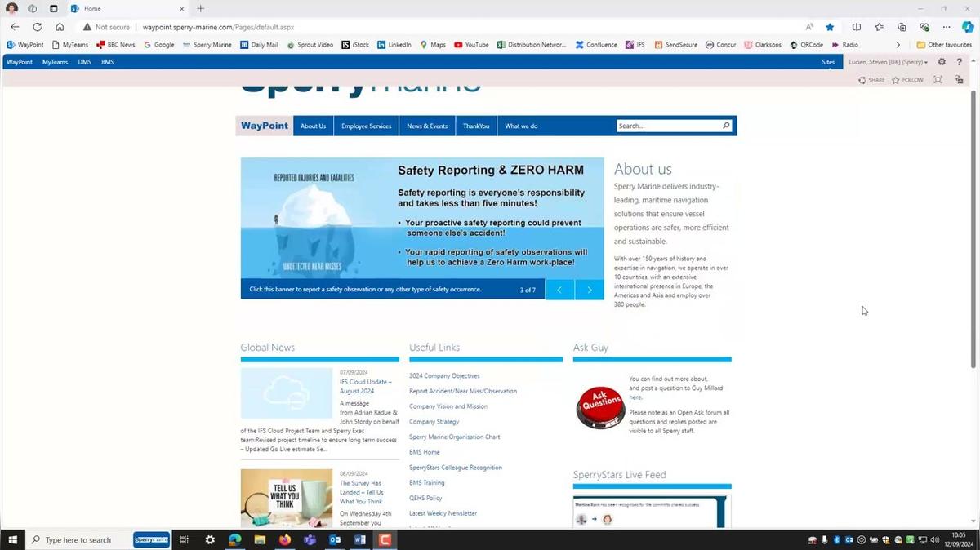Click the FOLLOW star on the page ribbon

coord(907,80)
